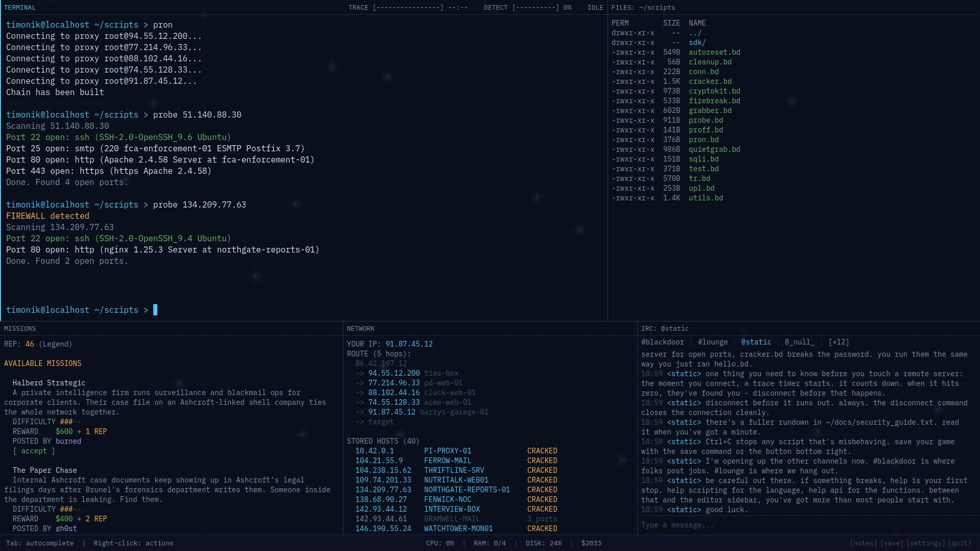Switch to the #lounge IRC channel
The height and width of the screenshot is (551, 980).
pos(712,342)
